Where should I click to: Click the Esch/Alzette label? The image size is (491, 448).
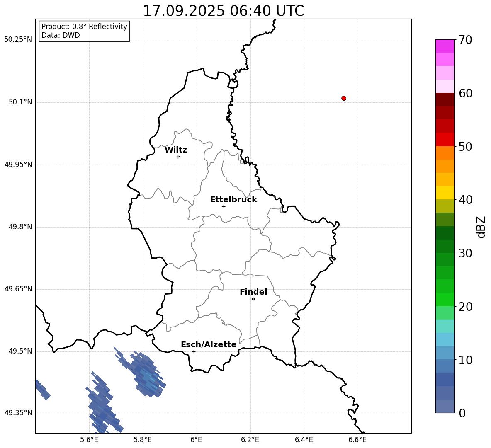point(209,344)
